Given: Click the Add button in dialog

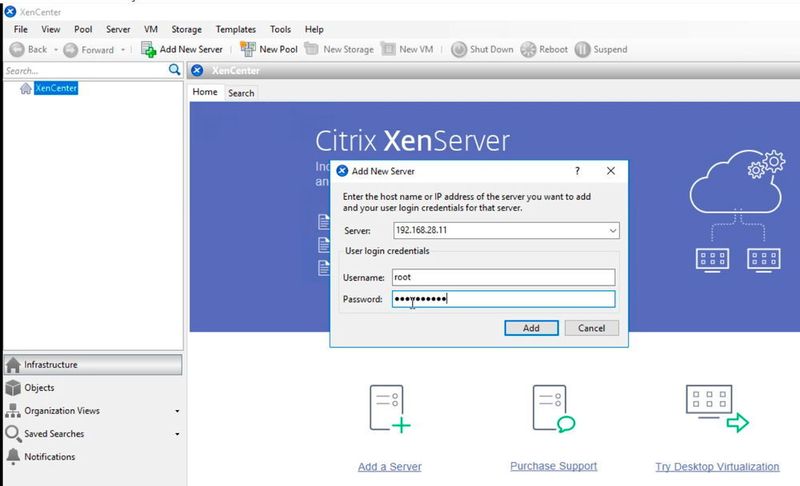Looking at the screenshot, I should click(x=531, y=328).
